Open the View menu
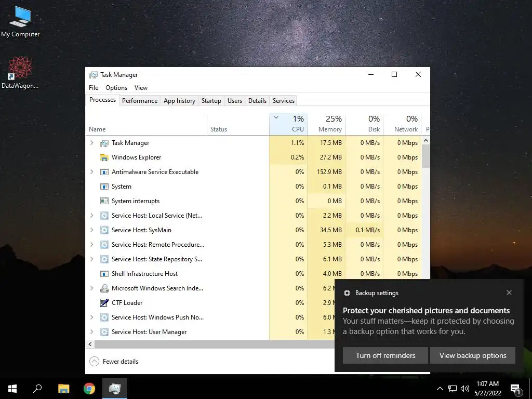The image size is (532, 399). (141, 88)
